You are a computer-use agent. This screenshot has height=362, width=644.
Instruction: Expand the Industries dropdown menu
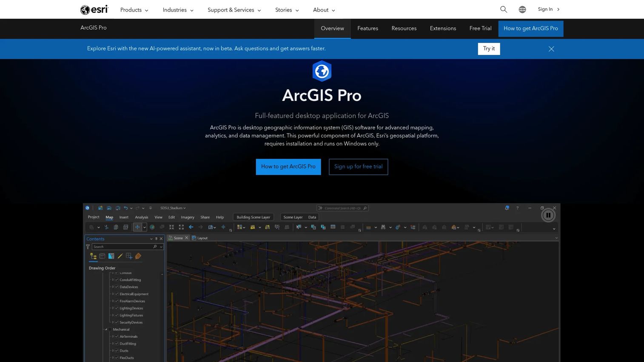pos(178,10)
